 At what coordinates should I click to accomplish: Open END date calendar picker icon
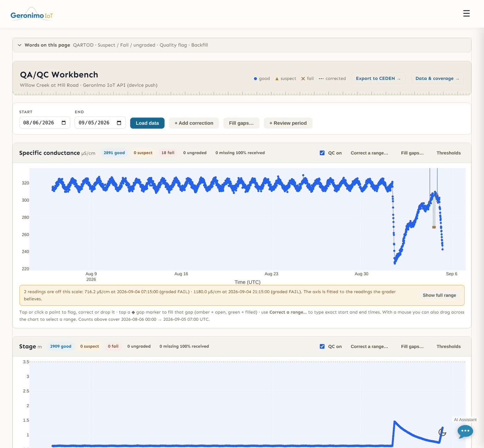point(119,123)
